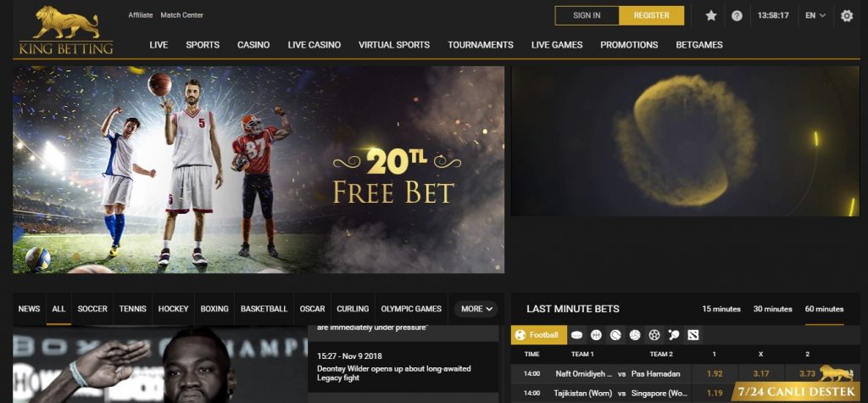Select the ice hockey puck icon
This screenshot has height=403, width=868.
pos(576,335)
